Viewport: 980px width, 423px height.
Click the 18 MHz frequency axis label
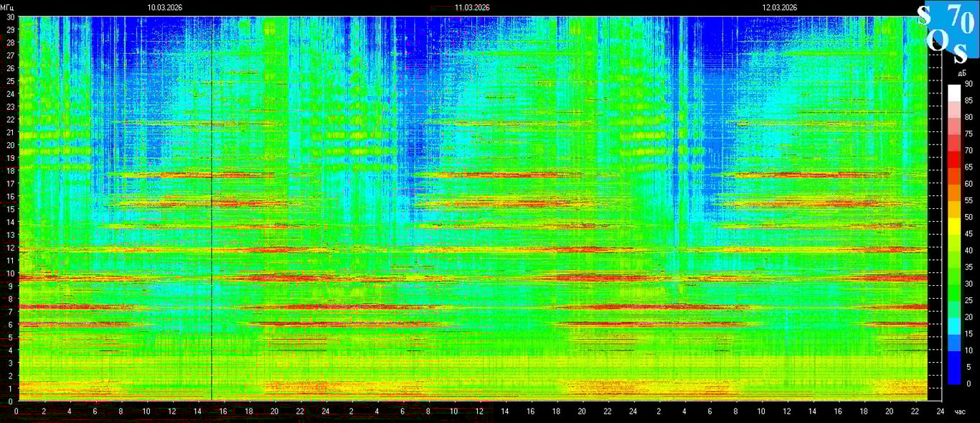pyautogui.click(x=10, y=171)
